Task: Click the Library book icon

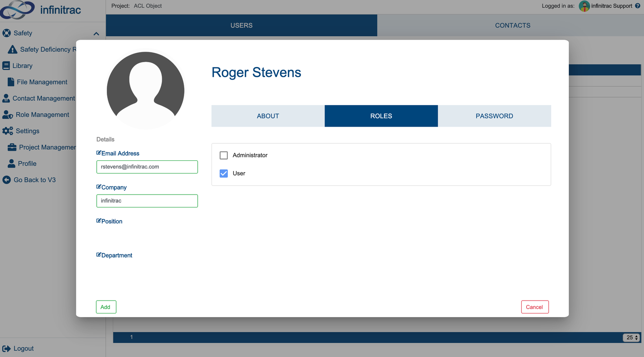Action: click(x=6, y=65)
